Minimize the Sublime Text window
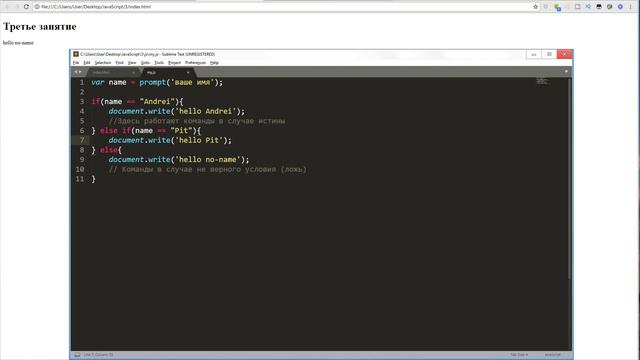The height and width of the screenshot is (360, 640). pos(533,54)
